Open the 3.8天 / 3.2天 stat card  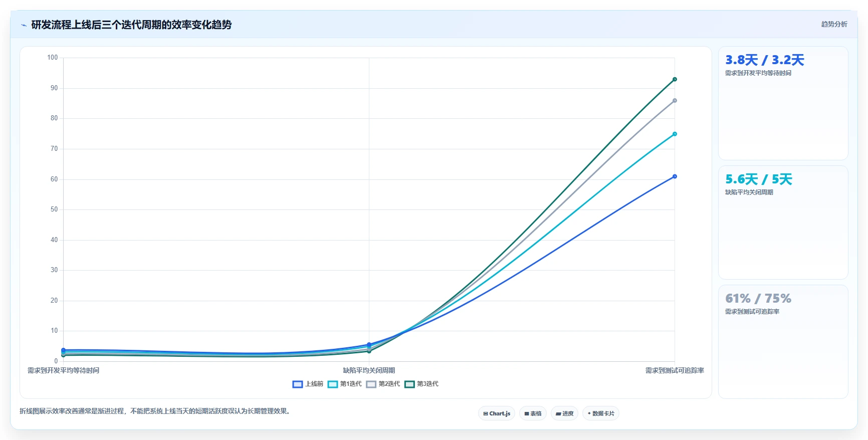tap(783, 103)
